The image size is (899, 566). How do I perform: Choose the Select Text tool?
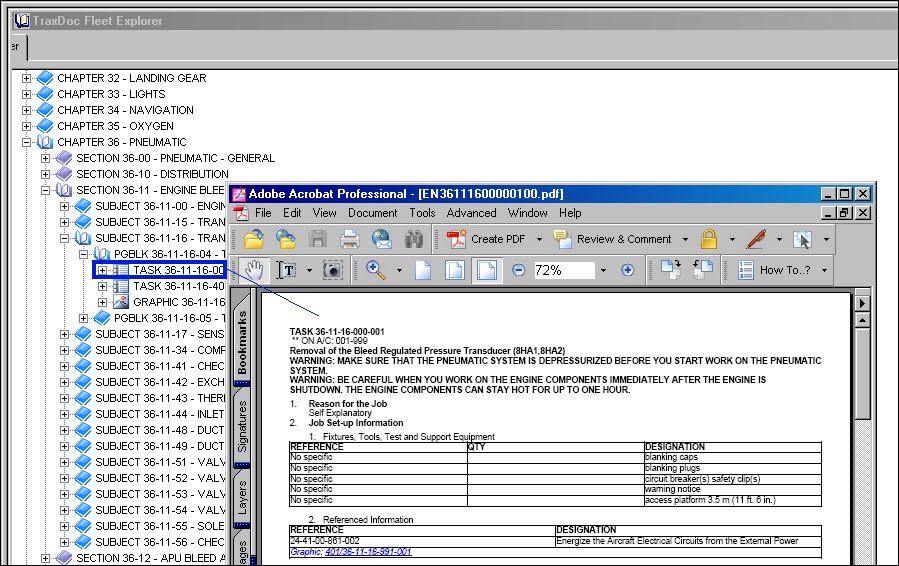tap(286, 270)
